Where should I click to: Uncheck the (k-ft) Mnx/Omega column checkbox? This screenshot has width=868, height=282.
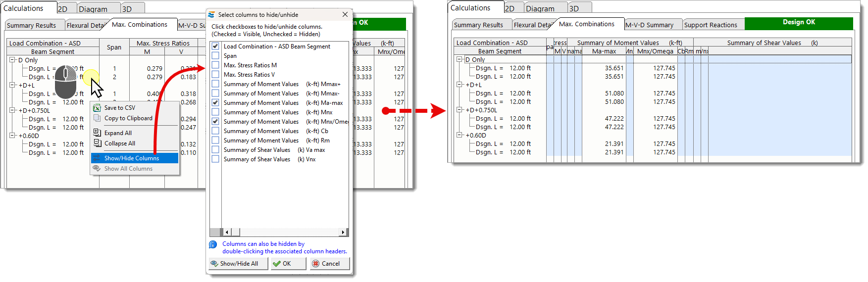[215, 121]
